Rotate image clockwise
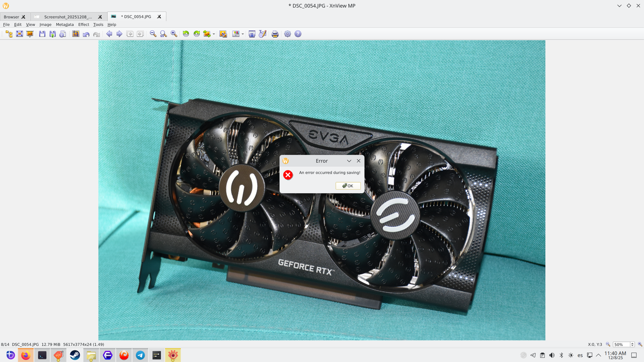Viewport: 644px width, 362px height. click(x=196, y=34)
